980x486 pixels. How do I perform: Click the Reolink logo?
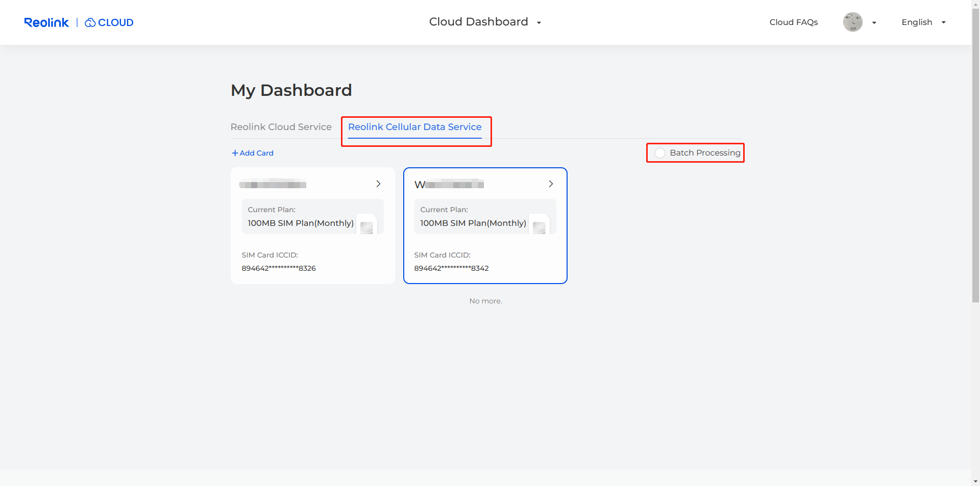click(x=46, y=22)
